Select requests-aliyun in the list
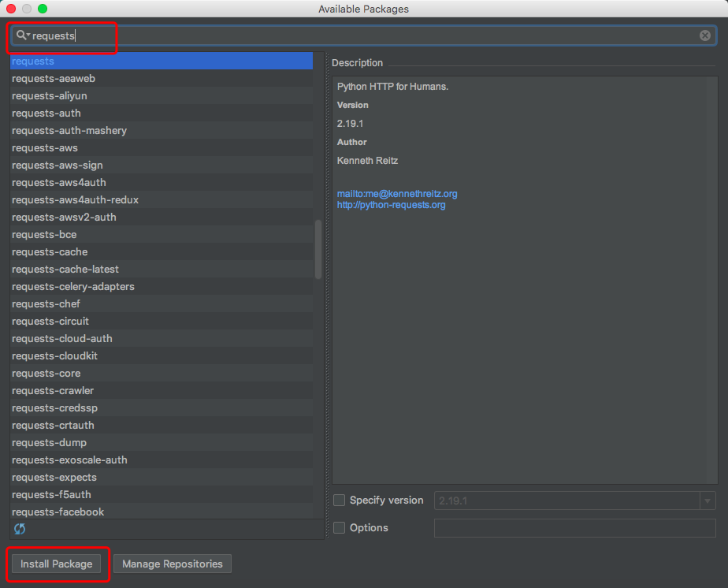Screen dimensions: 728x588 (161, 95)
